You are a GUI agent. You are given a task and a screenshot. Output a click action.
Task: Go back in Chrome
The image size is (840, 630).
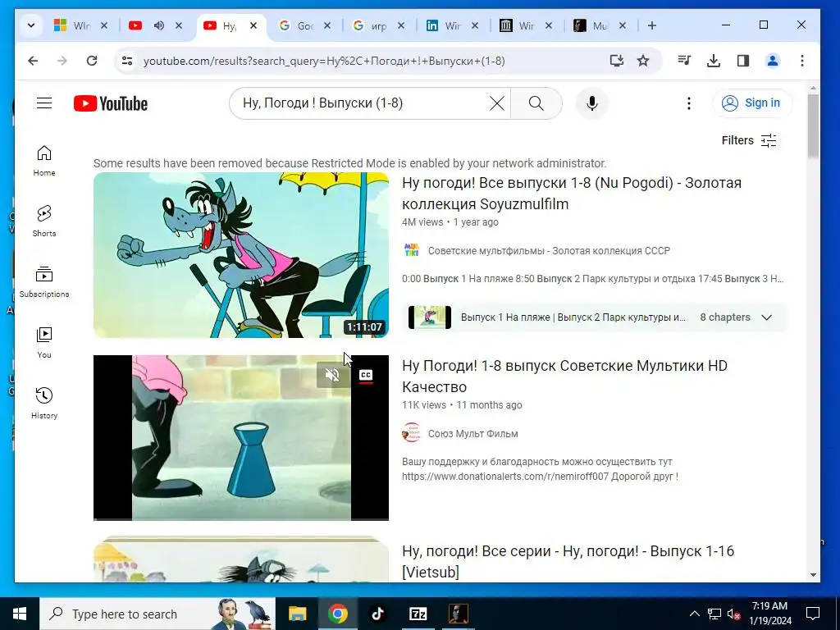click(x=33, y=61)
